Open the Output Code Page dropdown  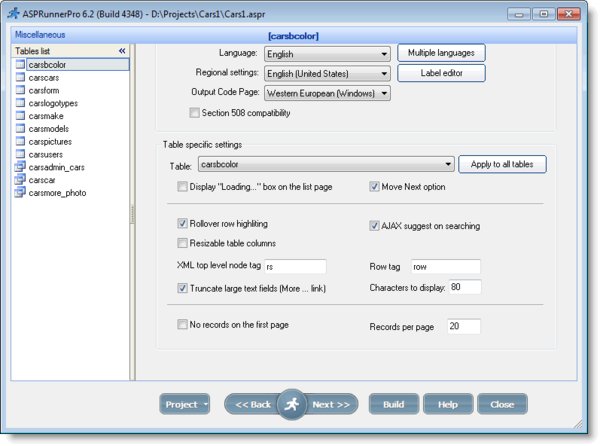tap(327, 93)
